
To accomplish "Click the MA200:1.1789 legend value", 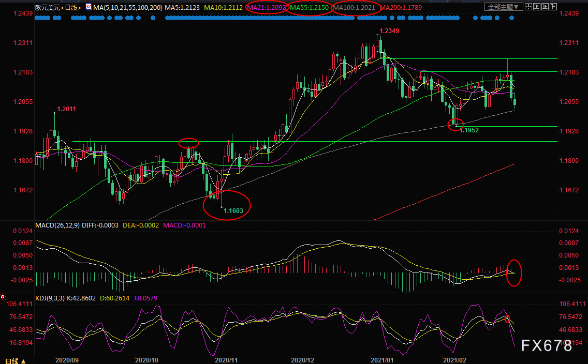I will point(401,7).
